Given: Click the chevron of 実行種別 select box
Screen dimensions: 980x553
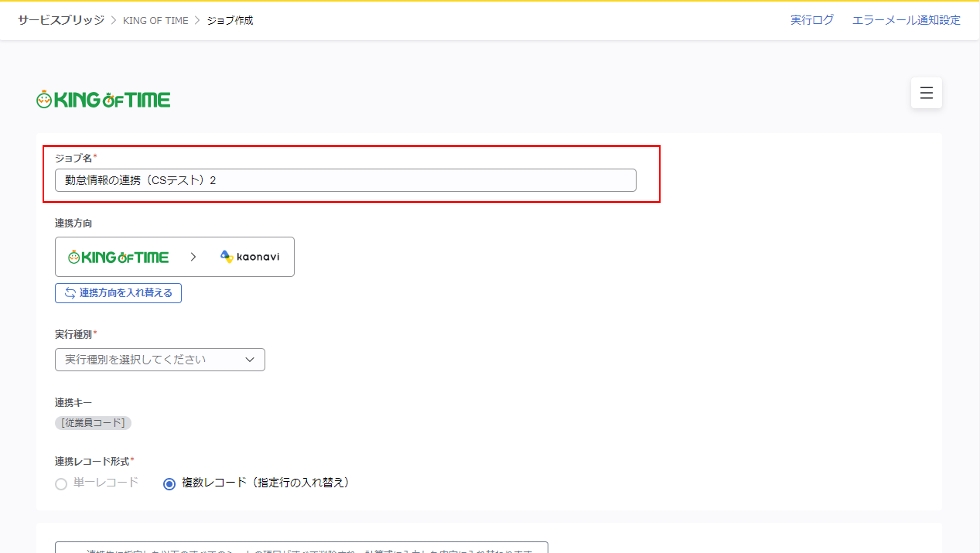Looking at the screenshot, I should click(x=249, y=360).
